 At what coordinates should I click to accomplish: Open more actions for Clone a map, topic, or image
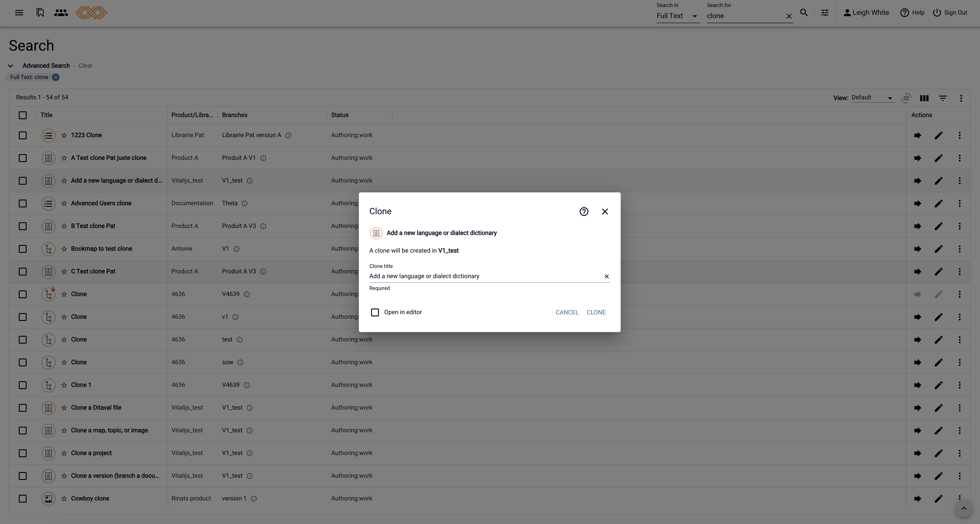pos(959,431)
